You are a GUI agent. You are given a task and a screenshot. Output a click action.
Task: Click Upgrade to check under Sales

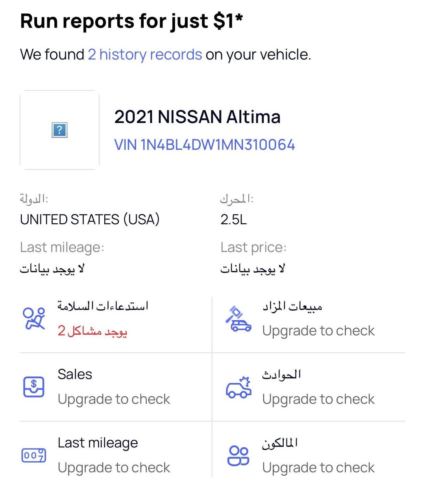pos(114,399)
